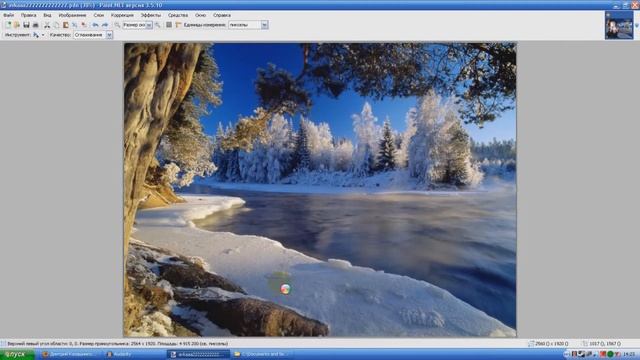Open the Справка menu

[222, 15]
